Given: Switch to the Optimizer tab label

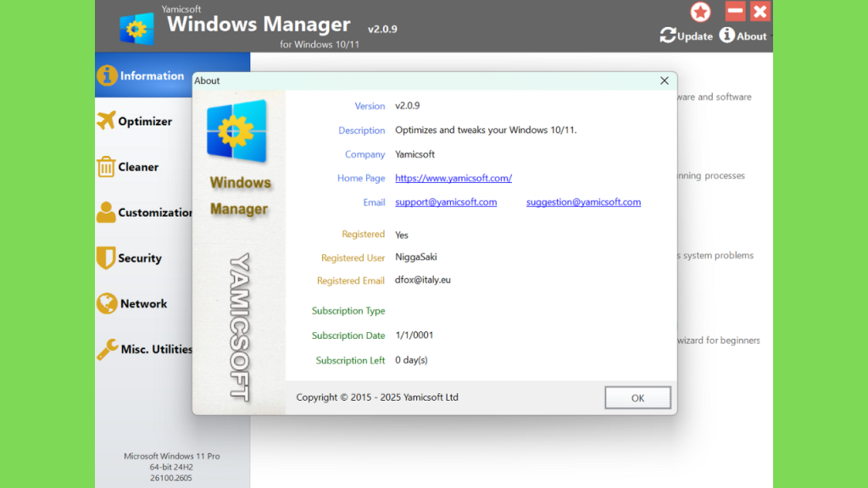Looking at the screenshot, I should click(x=145, y=121).
